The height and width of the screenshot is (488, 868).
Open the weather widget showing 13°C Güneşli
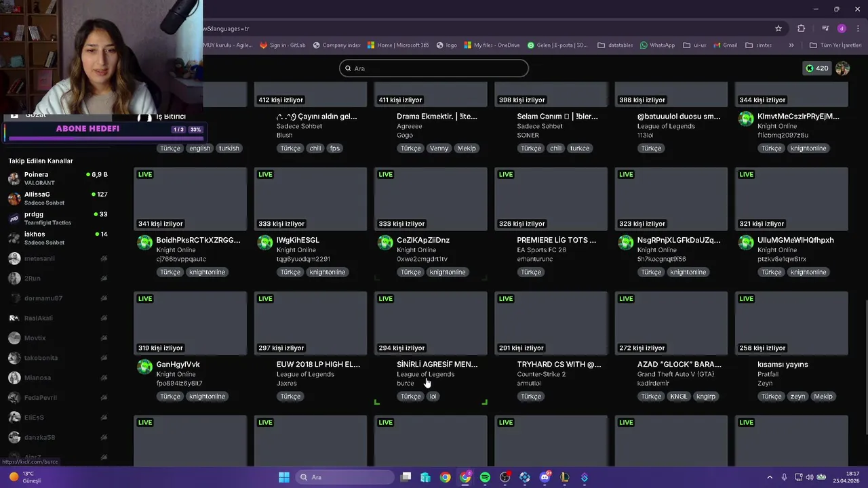tap(26, 477)
